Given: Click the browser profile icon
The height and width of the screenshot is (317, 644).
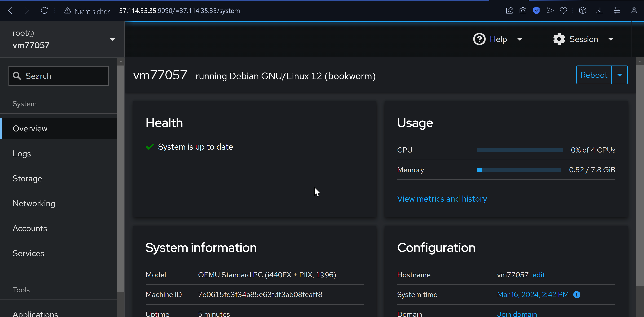Looking at the screenshot, I should tap(634, 11).
